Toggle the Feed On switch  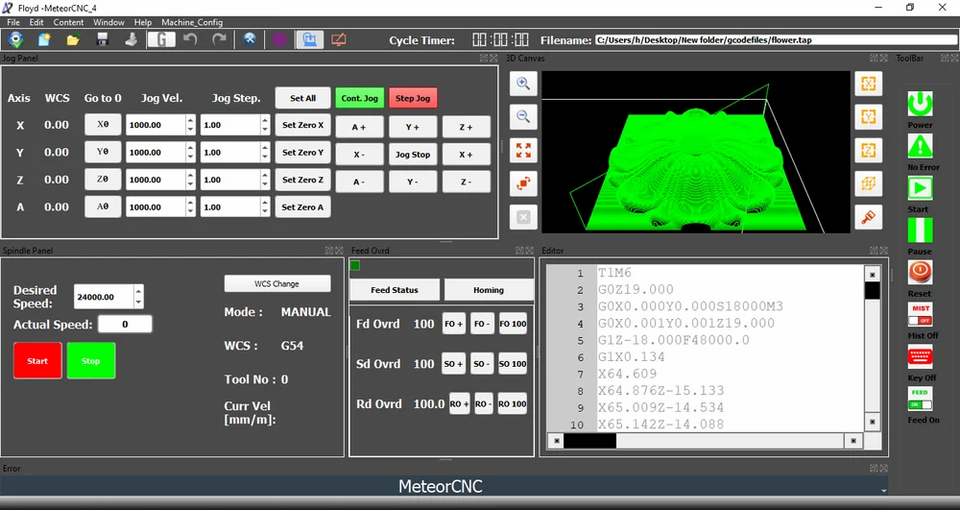[x=919, y=399]
